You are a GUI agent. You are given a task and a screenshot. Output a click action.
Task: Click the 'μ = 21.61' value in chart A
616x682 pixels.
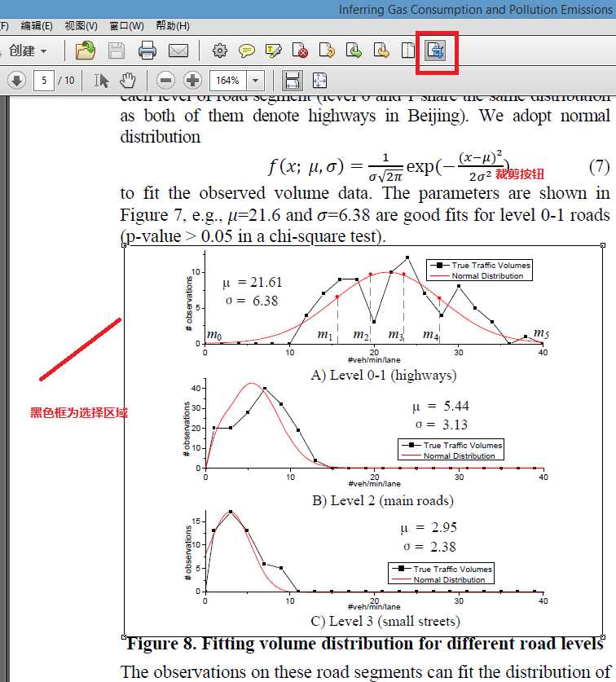point(253,282)
